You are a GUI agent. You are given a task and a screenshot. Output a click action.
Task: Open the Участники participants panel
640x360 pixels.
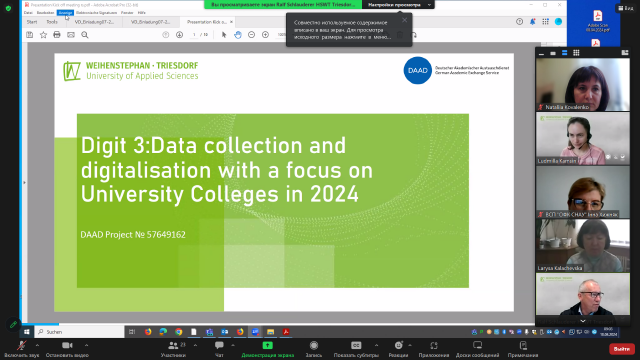[x=173, y=349]
